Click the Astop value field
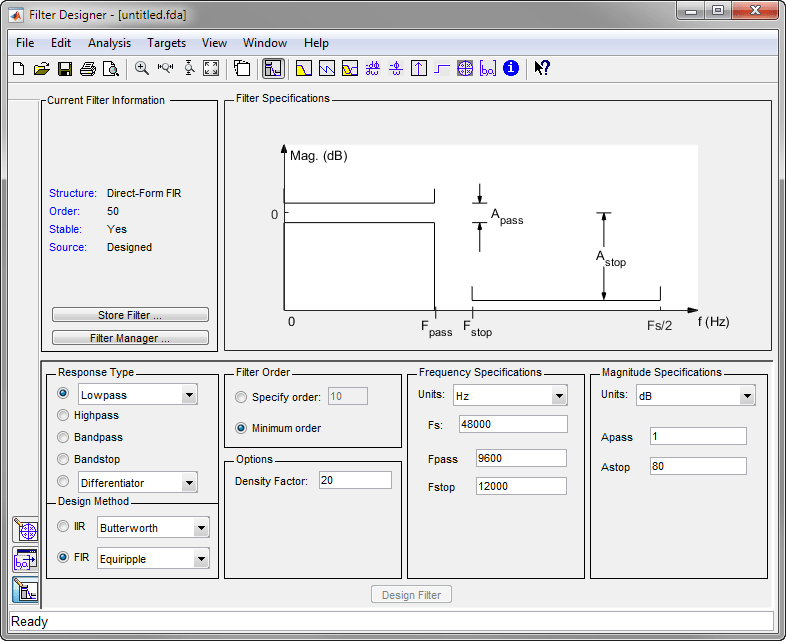The width and height of the screenshot is (786, 641). tap(698, 466)
